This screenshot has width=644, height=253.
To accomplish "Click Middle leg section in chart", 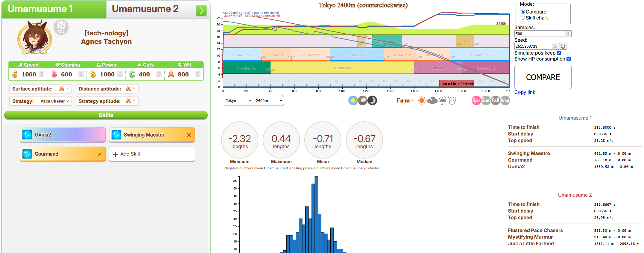I will [342, 68].
